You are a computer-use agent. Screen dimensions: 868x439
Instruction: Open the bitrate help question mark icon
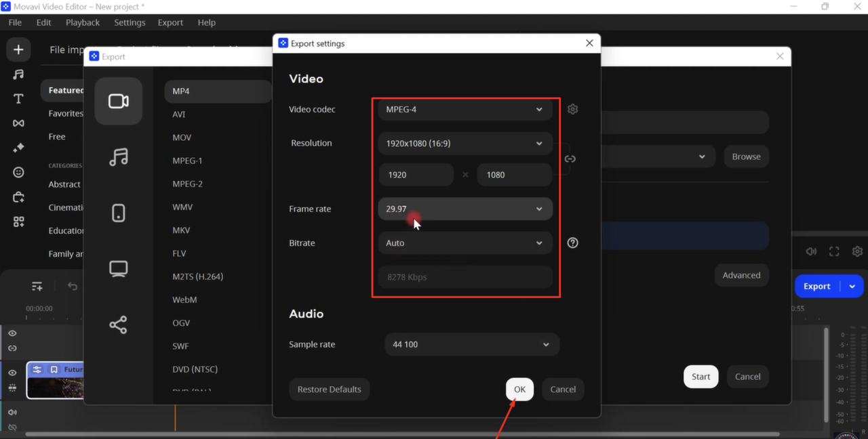[x=573, y=243]
